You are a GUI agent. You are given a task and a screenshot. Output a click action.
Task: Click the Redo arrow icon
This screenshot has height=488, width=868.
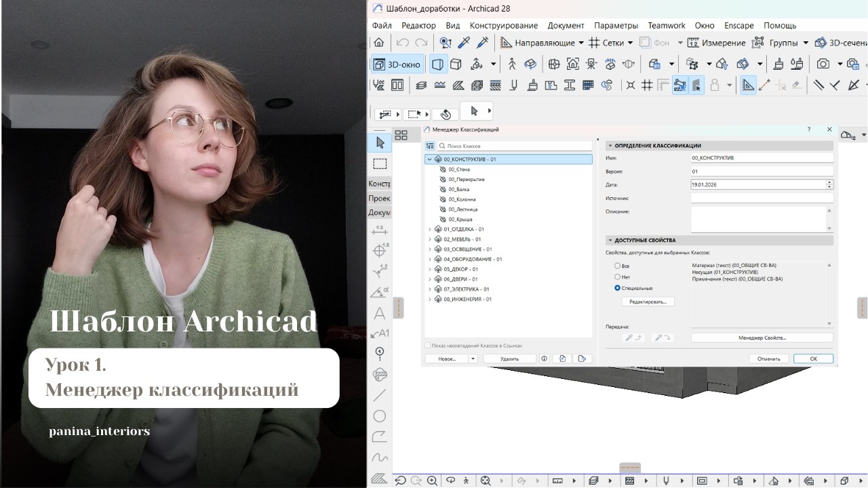coord(421,43)
